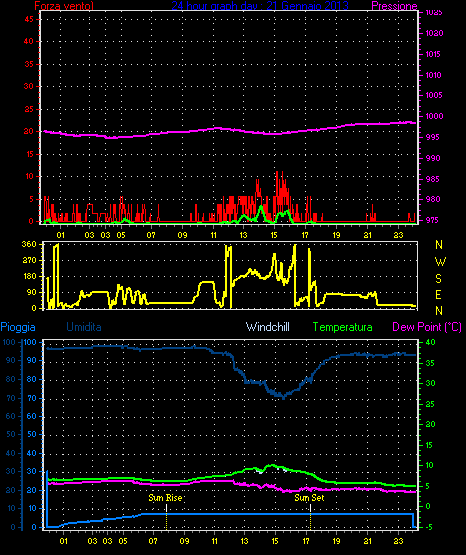The width and height of the screenshot is (466, 555).
Task: Click red wind axis value 45
Action: point(29,19)
